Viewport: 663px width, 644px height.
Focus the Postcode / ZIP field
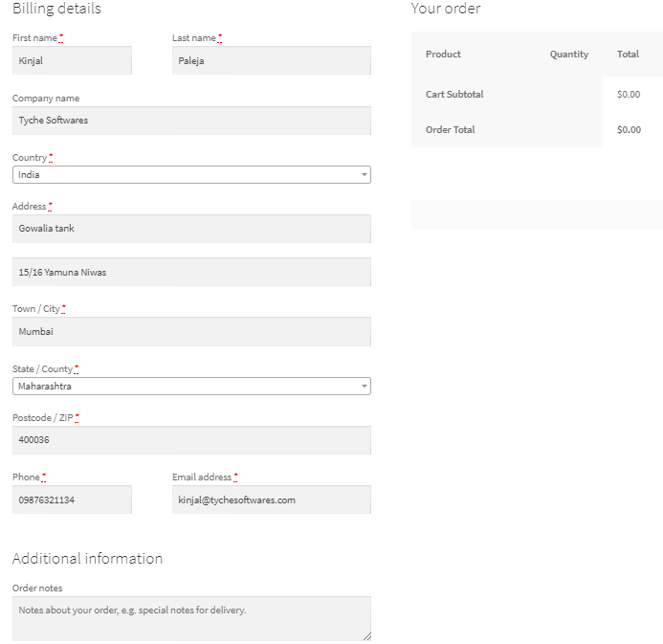[x=191, y=440]
